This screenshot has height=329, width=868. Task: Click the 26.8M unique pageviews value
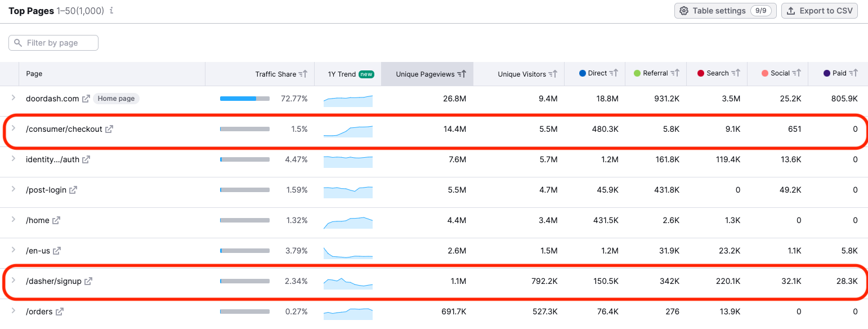point(455,99)
